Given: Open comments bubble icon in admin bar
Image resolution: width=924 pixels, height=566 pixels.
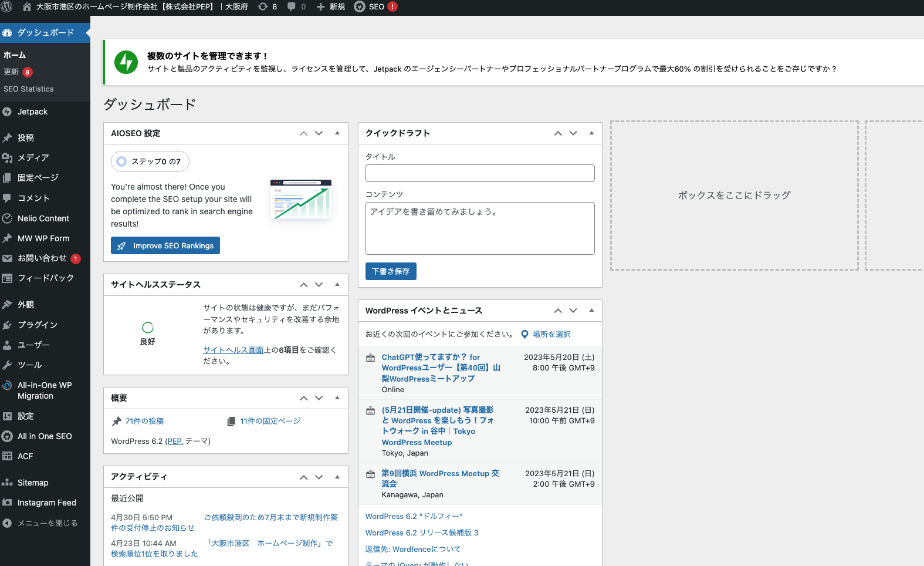Looking at the screenshot, I should click(x=292, y=7).
